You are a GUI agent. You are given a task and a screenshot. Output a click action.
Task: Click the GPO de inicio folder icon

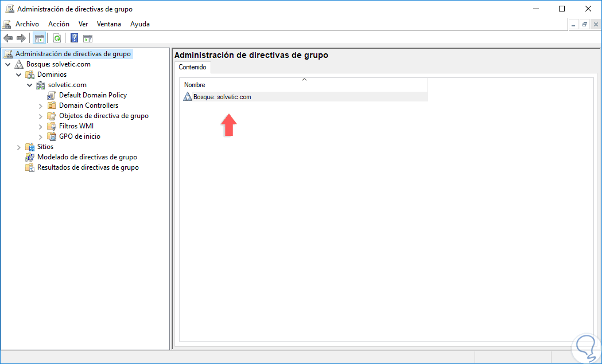(52, 136)
